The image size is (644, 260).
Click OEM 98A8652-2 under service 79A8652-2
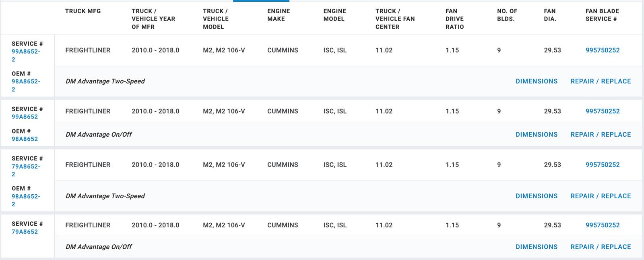point(26,197)
